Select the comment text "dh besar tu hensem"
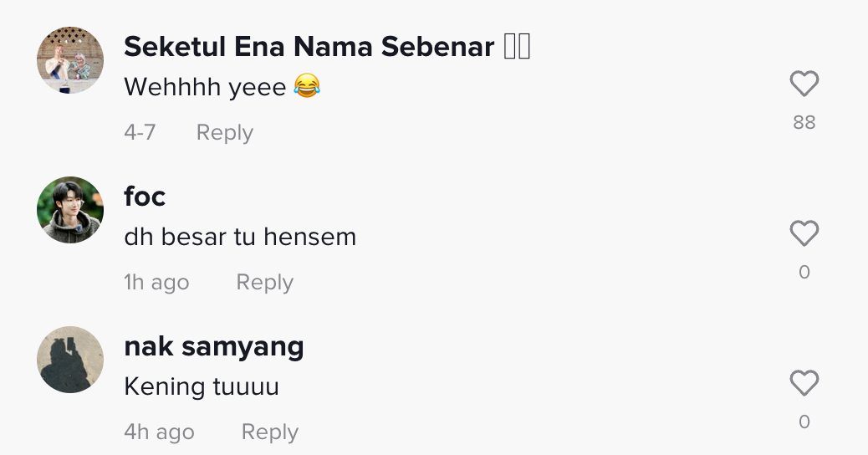 (240, 237)
